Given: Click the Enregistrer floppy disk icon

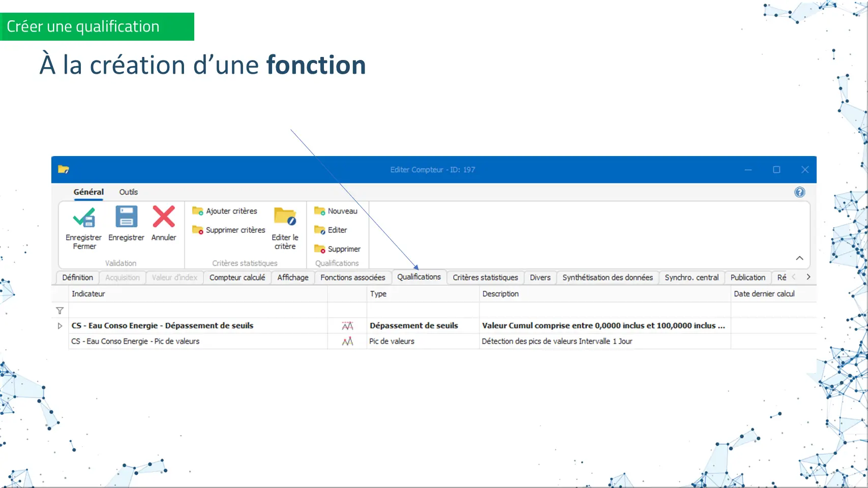Looking at the screenshot, I should (126, 217).
